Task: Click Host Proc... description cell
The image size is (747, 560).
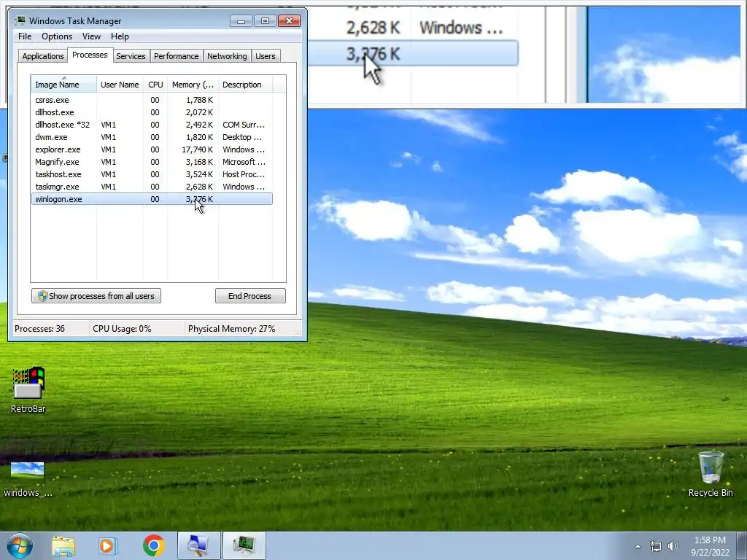Action: [x=244, y=174]
